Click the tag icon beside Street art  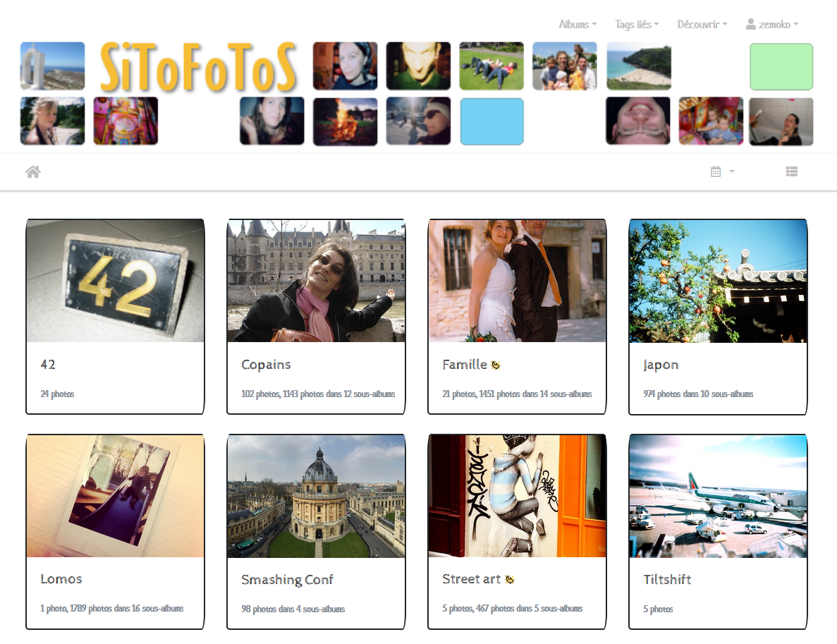(x=510, y=580)
